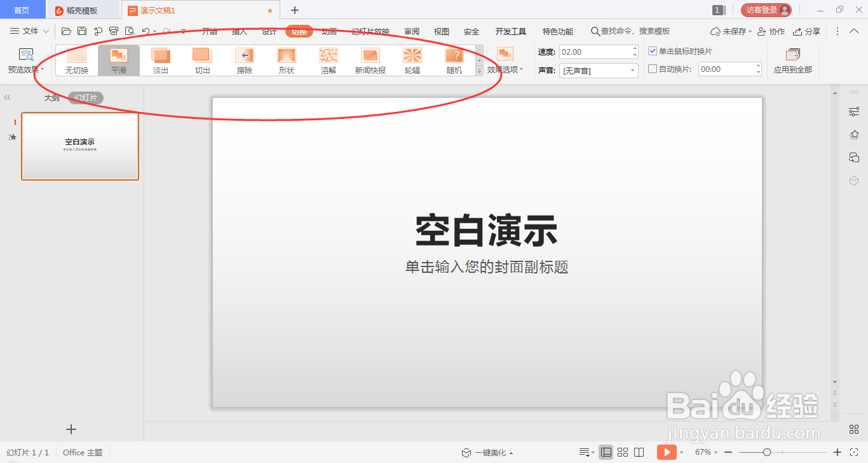Open the 文件 menu dropdown arrow
This screenshot has height=463, width=868.
click(x=46, y=31)
